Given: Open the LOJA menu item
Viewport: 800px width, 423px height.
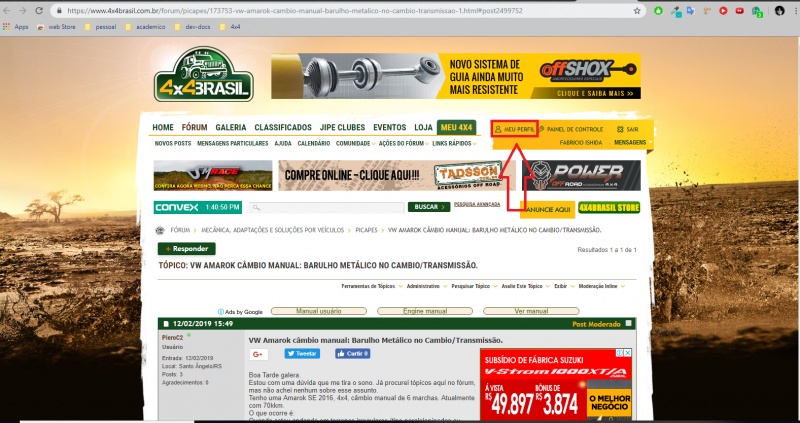Looking at the screenshot, I should (423, 128).
